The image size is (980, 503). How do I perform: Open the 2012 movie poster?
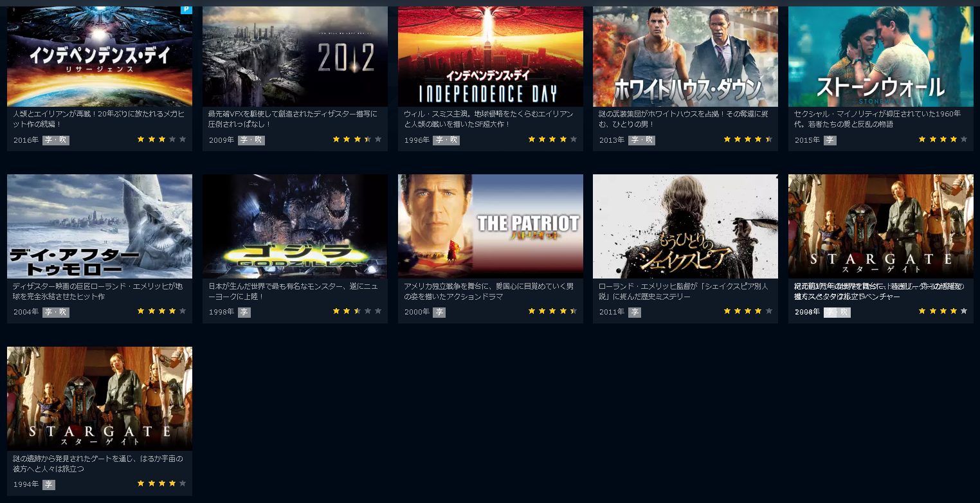pyautogui.click(x=295, y=57)
